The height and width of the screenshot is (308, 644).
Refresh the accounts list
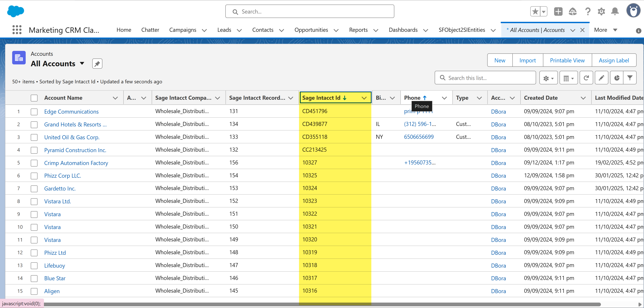[x=586, y=78]
